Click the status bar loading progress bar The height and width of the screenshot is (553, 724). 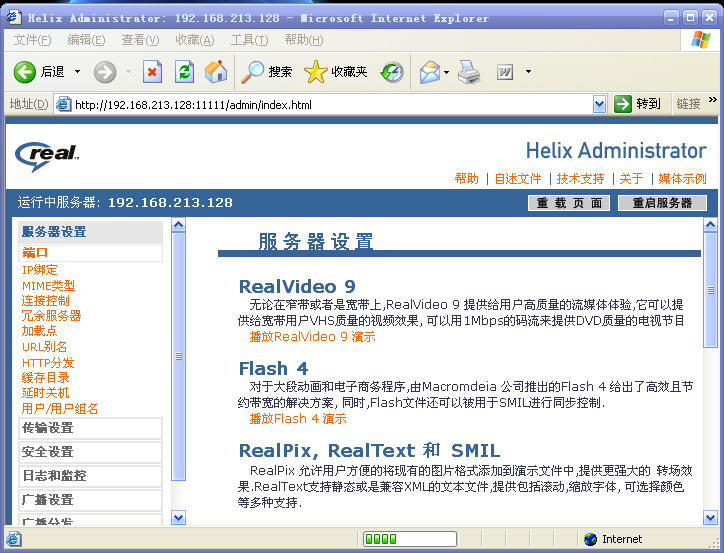click(410, 539)
